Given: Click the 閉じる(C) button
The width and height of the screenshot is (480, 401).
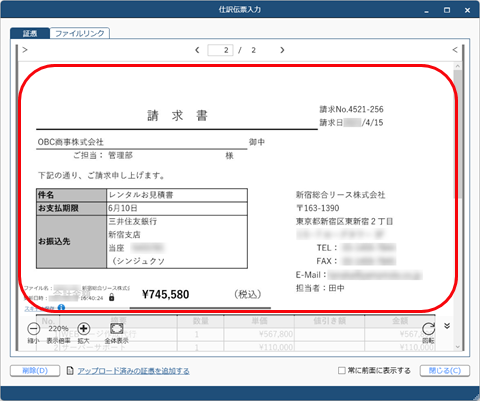Looking at the screenshot, I should (445, 371).
